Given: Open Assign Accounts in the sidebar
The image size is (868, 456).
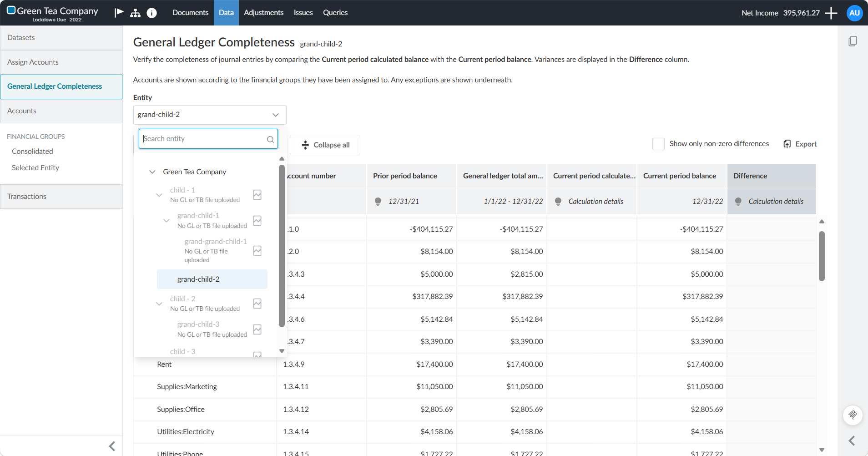Looking at the screenshot, I should (61, 62).
